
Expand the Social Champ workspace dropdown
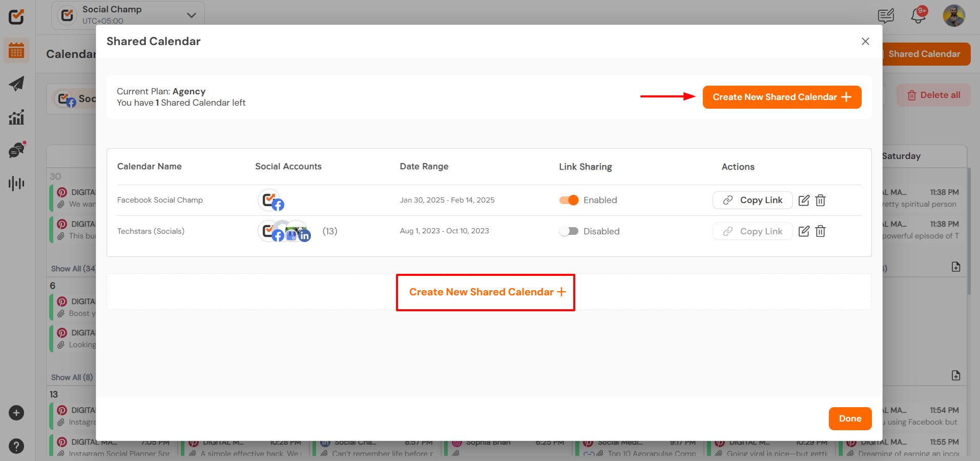click(128, 15)
